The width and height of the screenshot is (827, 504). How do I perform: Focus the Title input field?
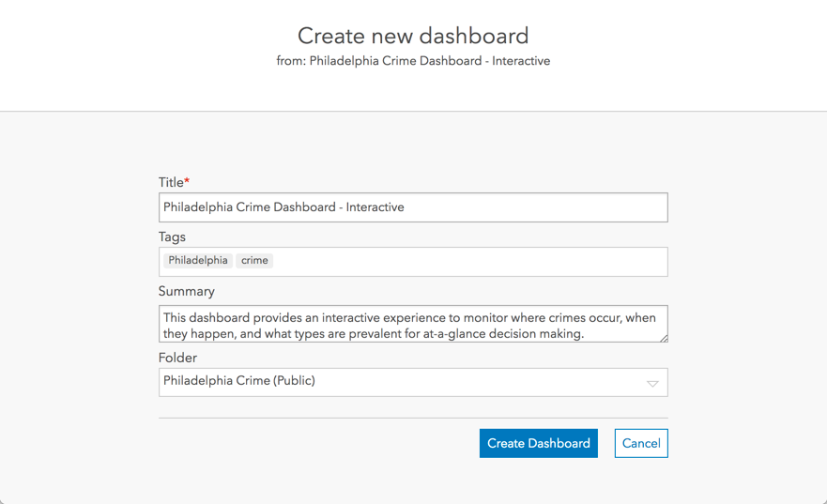pyautogui.click(x=413, y=207)
